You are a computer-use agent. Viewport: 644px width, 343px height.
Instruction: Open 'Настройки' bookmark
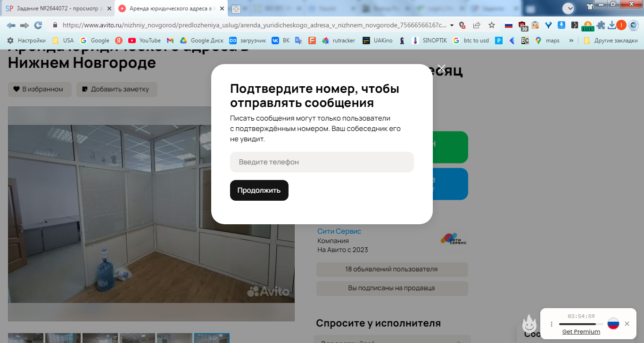pos(26,41)
